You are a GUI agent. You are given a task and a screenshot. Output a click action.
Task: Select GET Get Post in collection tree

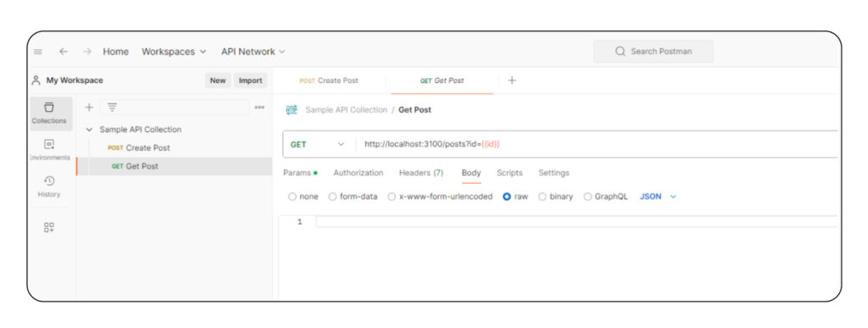(x=175, y=166)
